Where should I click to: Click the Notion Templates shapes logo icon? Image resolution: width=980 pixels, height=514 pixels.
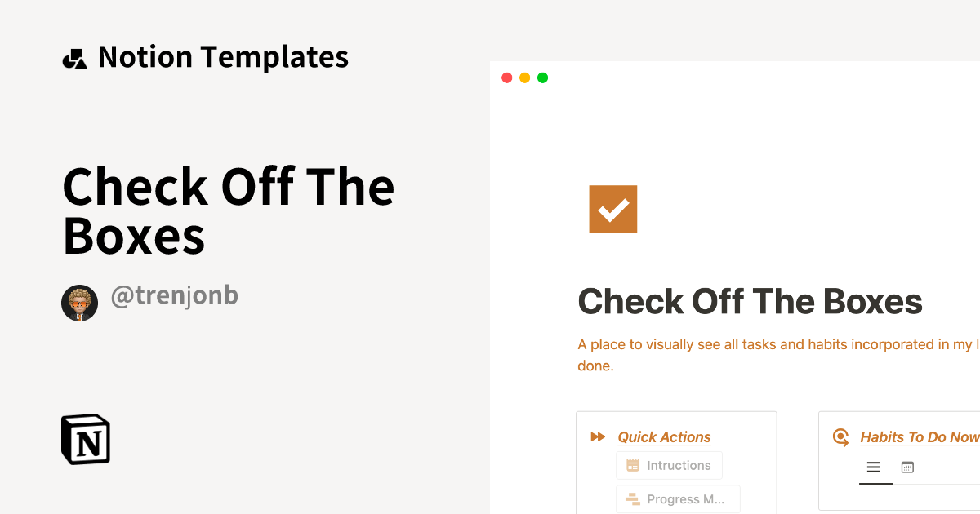pos(75,59)
